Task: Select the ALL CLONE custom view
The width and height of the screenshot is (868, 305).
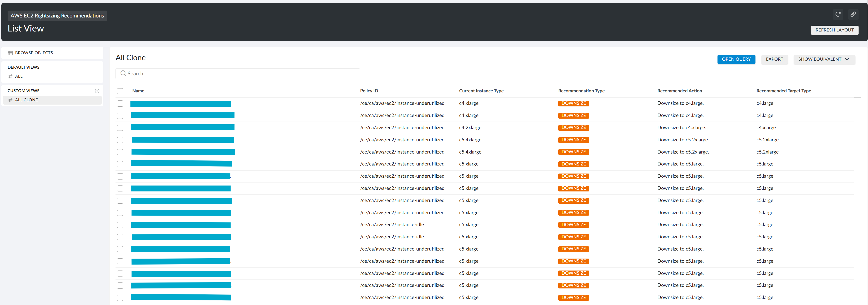Action: [52, 100]
